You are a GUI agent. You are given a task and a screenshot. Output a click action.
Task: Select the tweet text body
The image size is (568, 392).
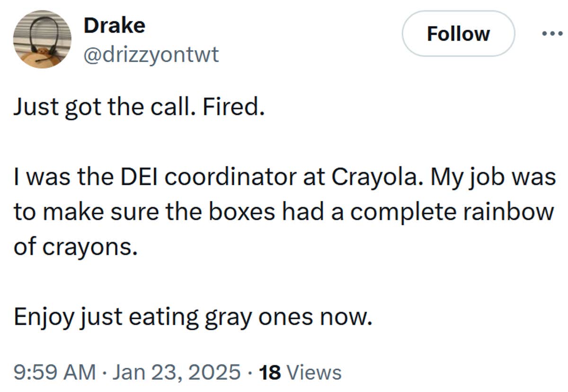(x=284, y=210)
